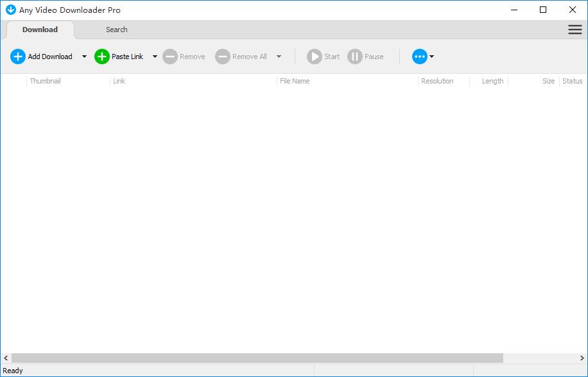The image size is (588, 377).
Task: Click the Add Download label
Action: click(50, 57)
